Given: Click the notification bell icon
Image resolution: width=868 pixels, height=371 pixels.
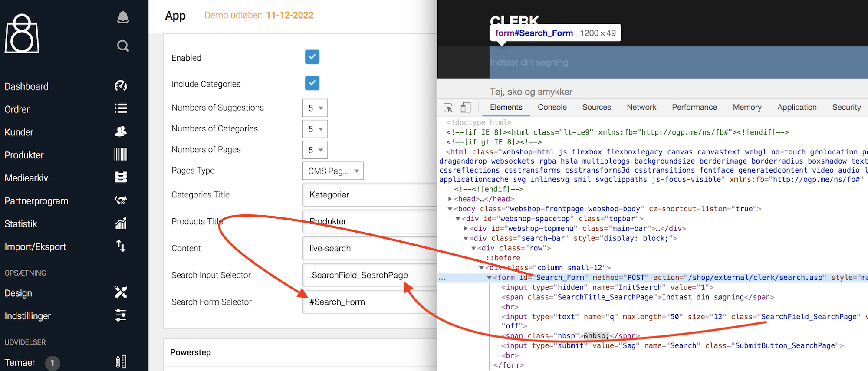Looking at the screenshot, I should 123,17.
